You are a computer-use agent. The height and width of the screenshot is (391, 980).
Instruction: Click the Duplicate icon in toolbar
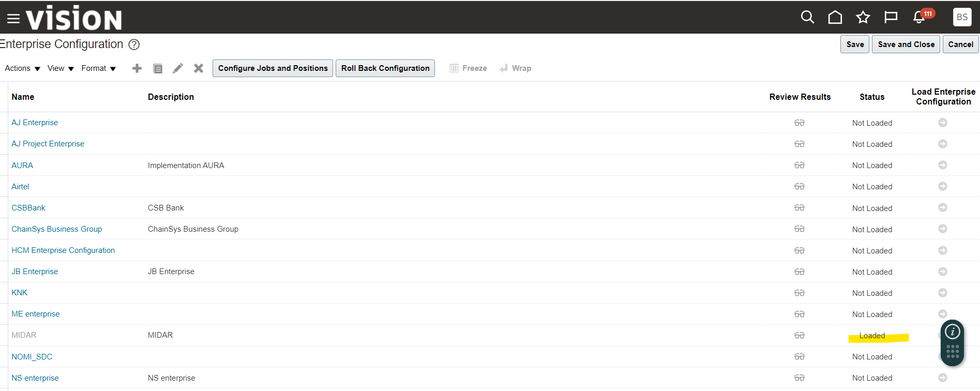coord(158,68)
